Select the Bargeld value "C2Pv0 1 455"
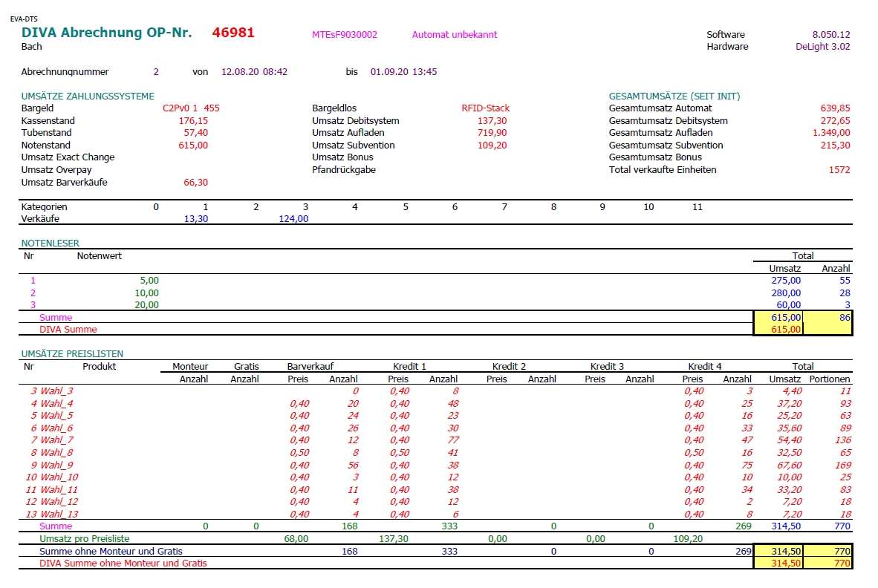The width and height of the screenshot is (878, 588). [191, 108]
